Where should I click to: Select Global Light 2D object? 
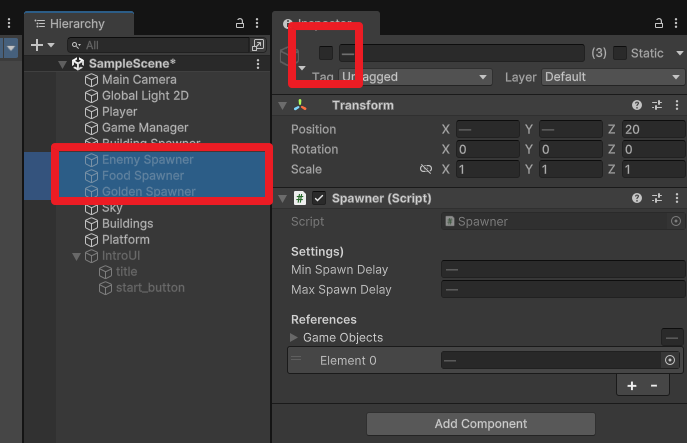click(x=145, y=96)
